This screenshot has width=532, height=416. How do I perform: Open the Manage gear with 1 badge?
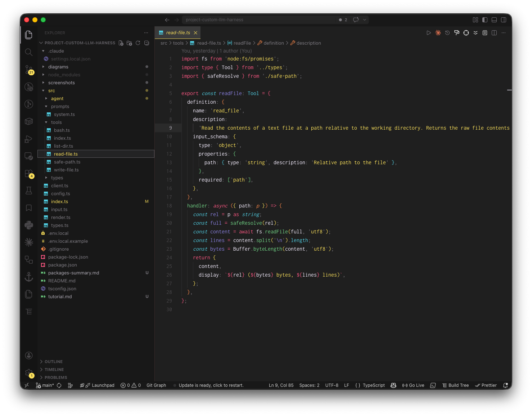coord(29,373)
